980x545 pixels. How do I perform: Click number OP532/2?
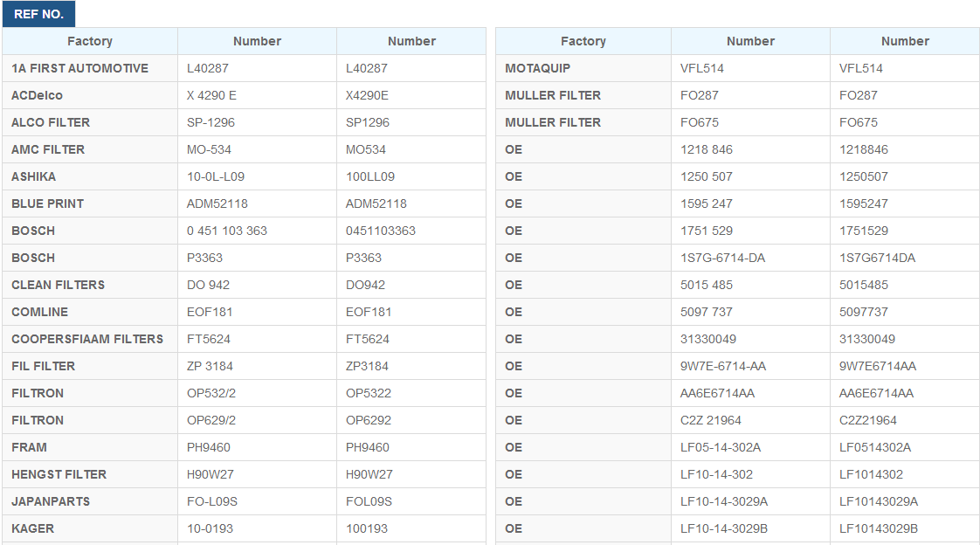tap(211, 393)
